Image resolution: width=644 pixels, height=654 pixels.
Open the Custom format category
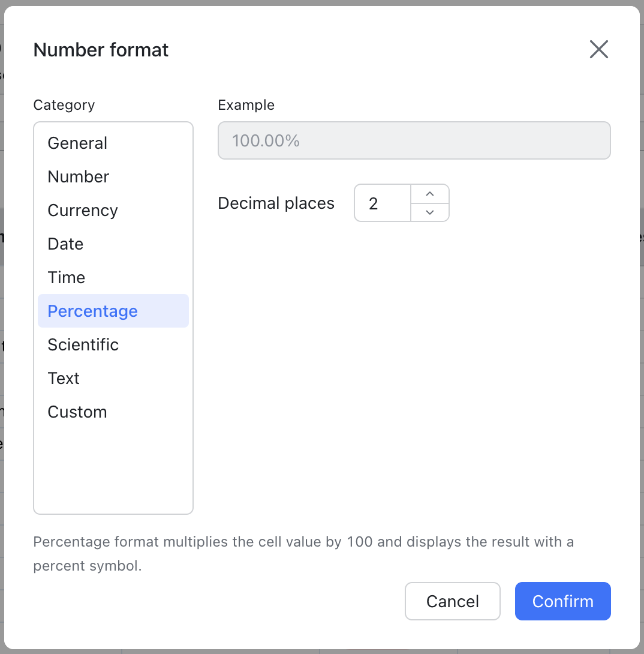[x=77, y=412]
